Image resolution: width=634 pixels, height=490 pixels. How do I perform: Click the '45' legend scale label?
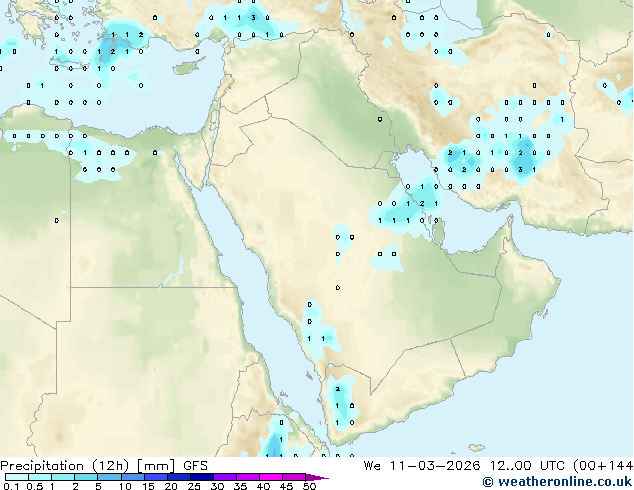coord(286,486)
